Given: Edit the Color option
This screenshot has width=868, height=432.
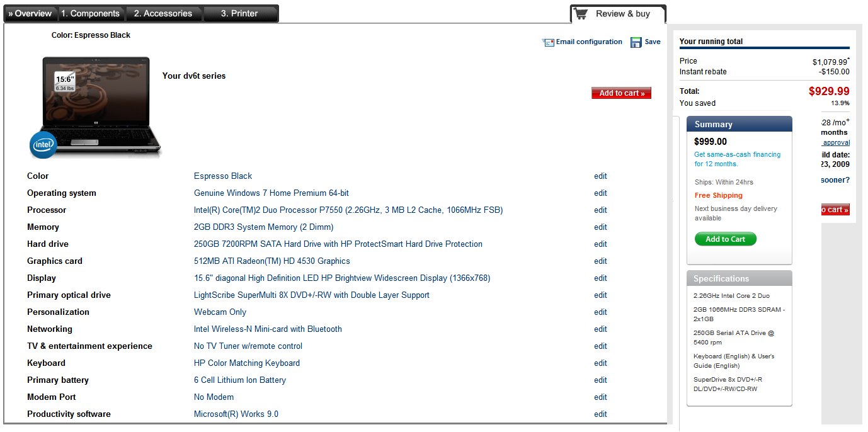Looking at the screenshot, I should [x=600, y=176].
